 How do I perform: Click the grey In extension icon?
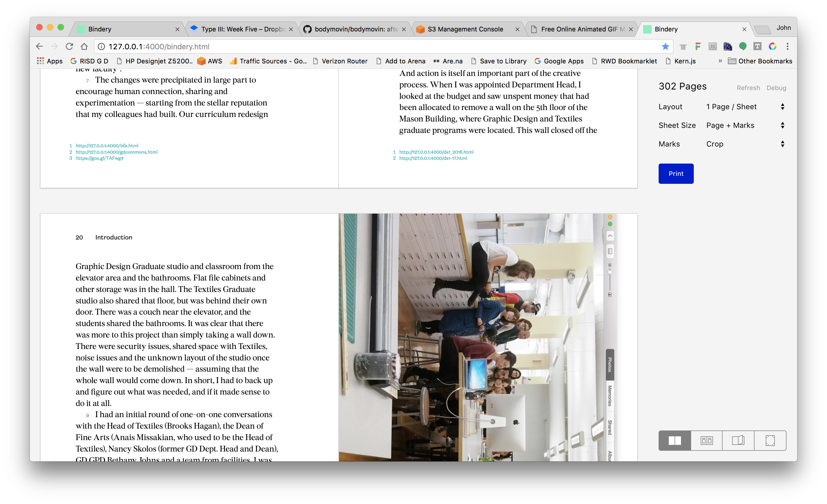coord(712,47)
